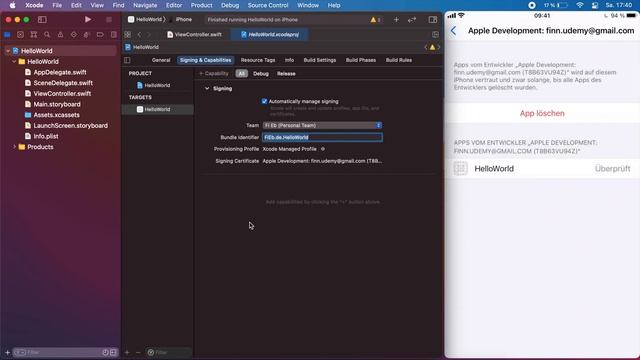This screenshot has height=360, width=640.
Task: Go back in editor history
Action: coord(139,35)
